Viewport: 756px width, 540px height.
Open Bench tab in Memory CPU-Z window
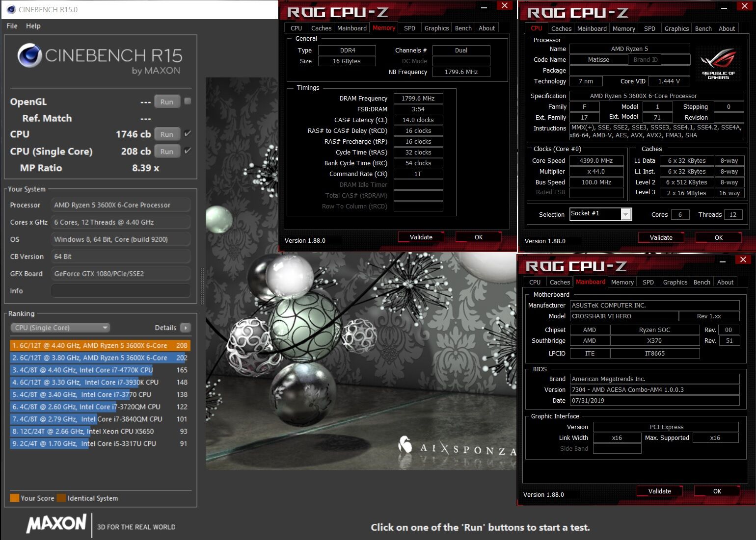(x=463, y=28)
